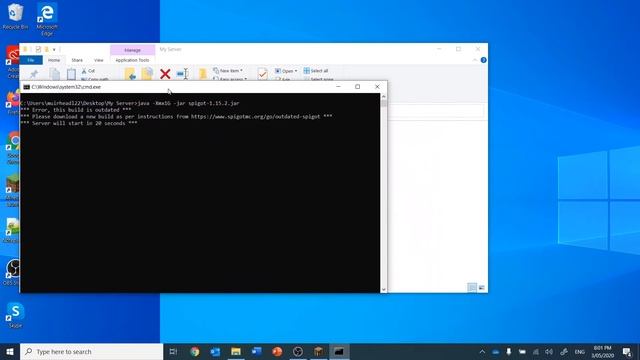The width and height of the screenshot is (640, 360).
Task: Click the Explorer help question mark icon
Action: (x=483, y=60)
